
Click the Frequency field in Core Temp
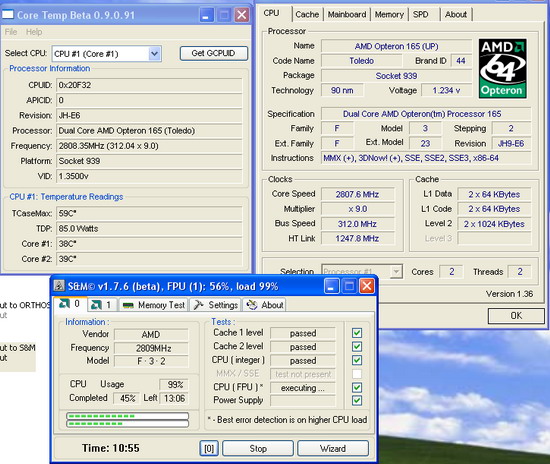(149, 146)
